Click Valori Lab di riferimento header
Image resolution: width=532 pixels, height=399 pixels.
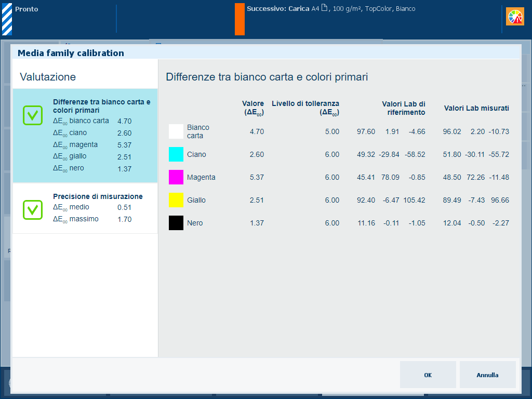click(x=403, y=108)
